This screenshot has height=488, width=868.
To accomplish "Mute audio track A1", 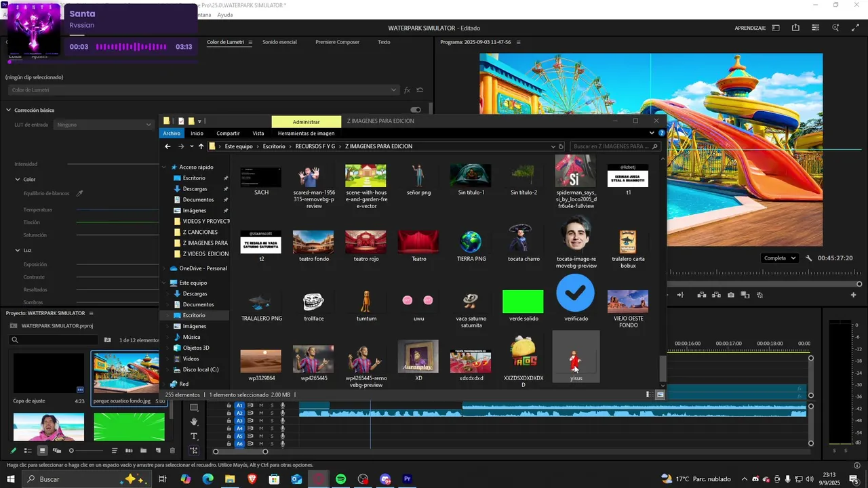I will click(x=261, y=405).
